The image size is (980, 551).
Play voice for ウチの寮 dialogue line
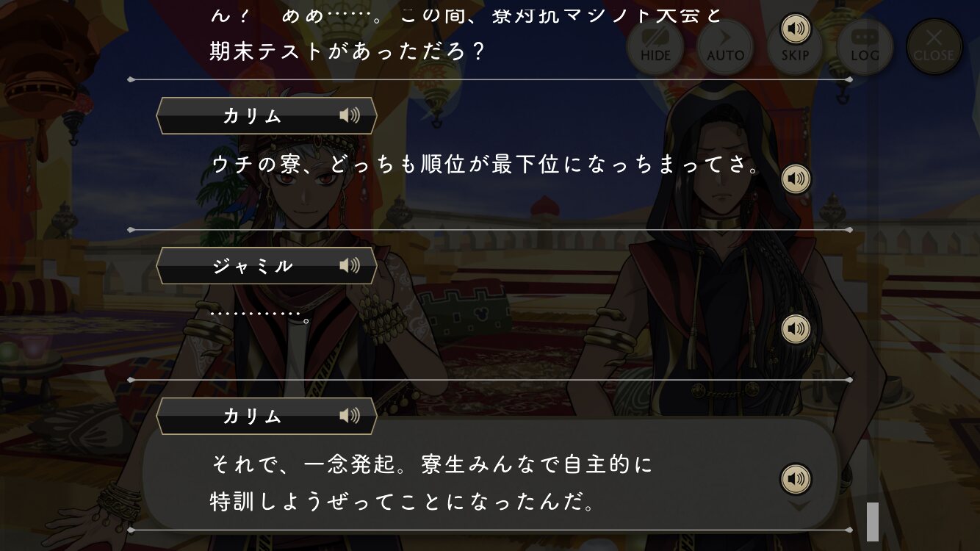tap(795, 179)
